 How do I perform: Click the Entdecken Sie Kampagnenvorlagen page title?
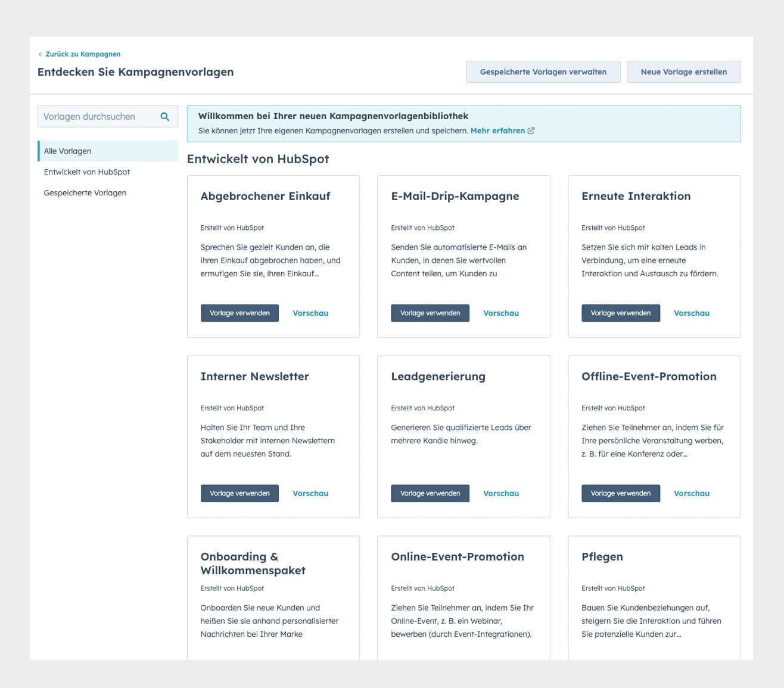pyautogui.click(x=136, y=72)
